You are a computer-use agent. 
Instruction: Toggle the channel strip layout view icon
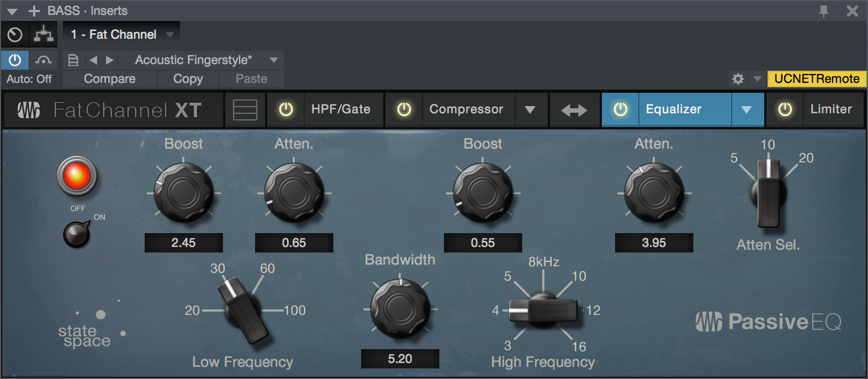point(245,110)
